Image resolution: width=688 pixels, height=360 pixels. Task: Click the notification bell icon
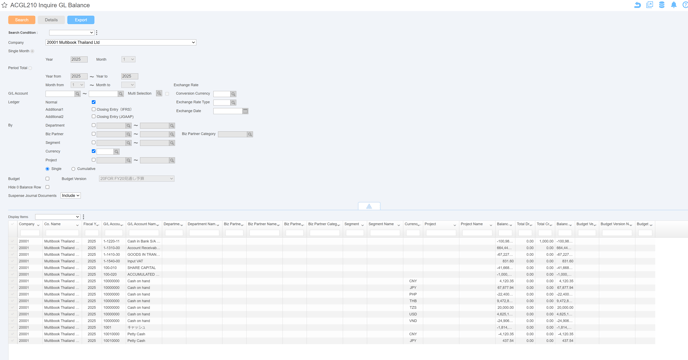674,5
